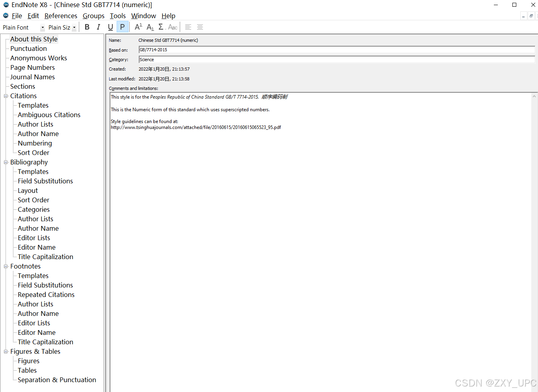The image size is (538, 392).
Task: Open the References menu
Action: tap(61, 16)
